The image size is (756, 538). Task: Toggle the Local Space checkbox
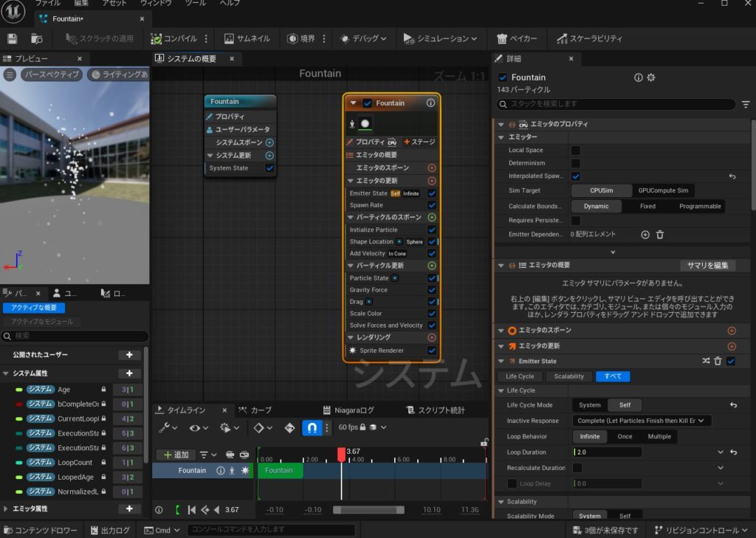pyautogui.click(x=575, y=151)
